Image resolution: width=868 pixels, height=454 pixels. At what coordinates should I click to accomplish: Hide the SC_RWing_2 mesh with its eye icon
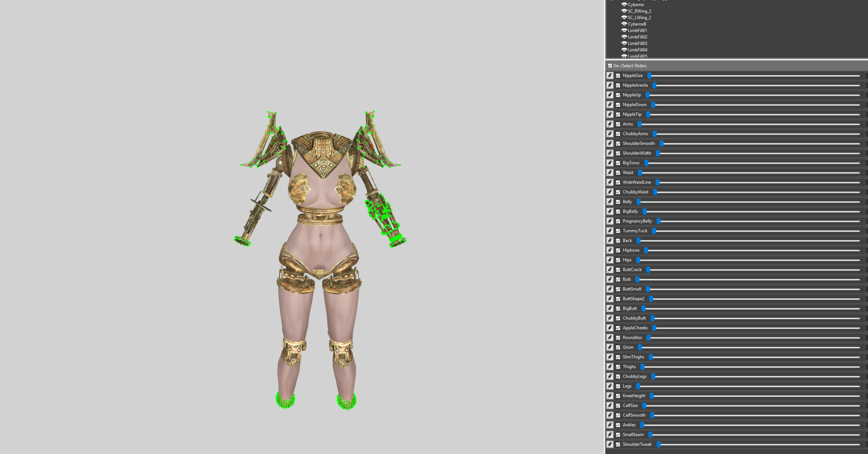624,11
